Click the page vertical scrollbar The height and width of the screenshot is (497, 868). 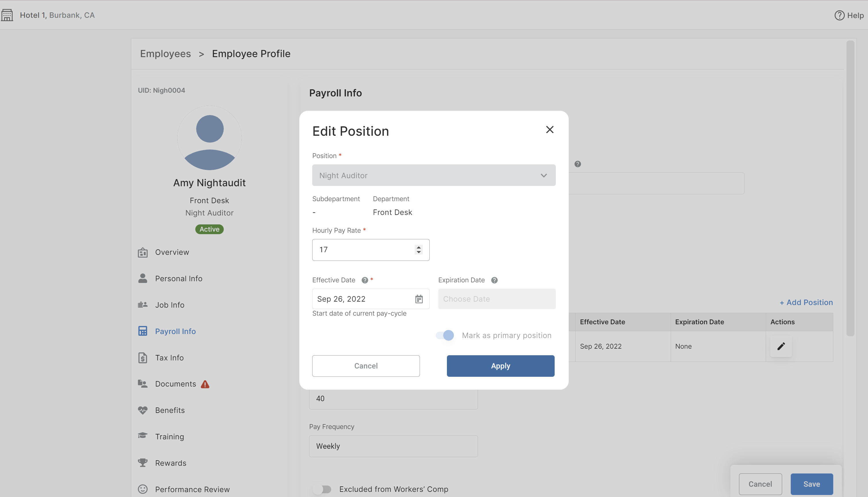point(850,189)
